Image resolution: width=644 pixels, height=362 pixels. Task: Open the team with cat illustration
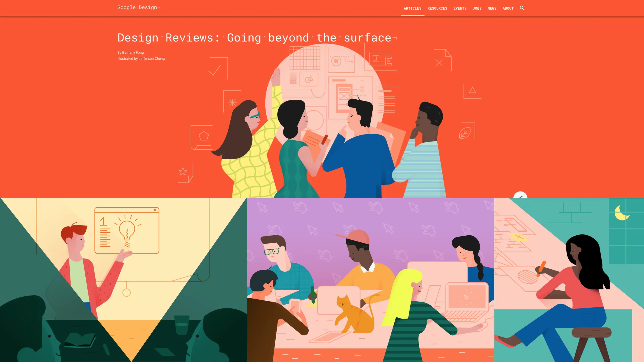370,280
